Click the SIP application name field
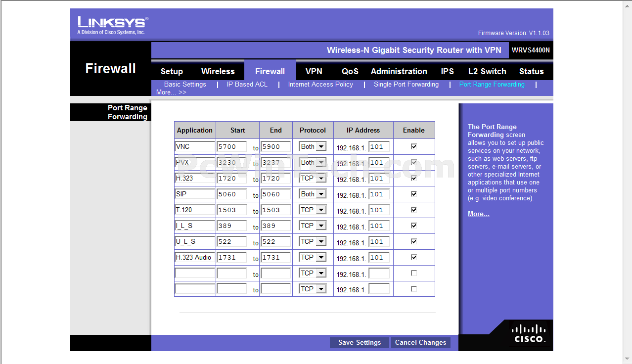 [x=195, y=194]
